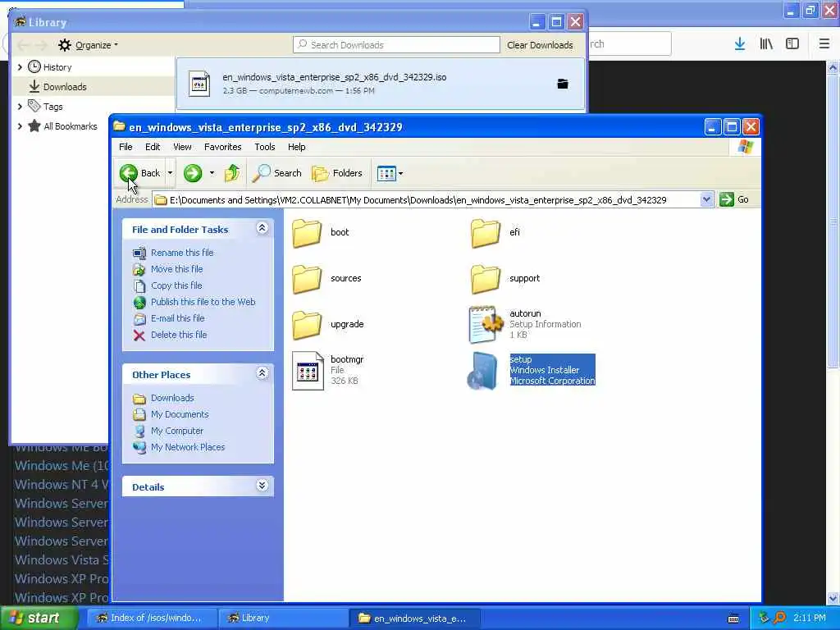Click the on-screen keyboard icon in taskbar

point(734,619)
